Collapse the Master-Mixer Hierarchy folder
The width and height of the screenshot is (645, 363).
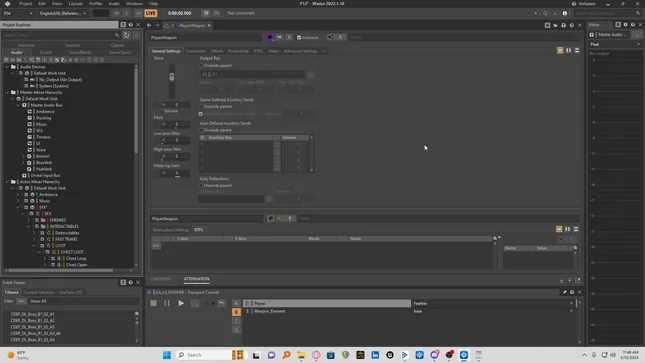7,92
